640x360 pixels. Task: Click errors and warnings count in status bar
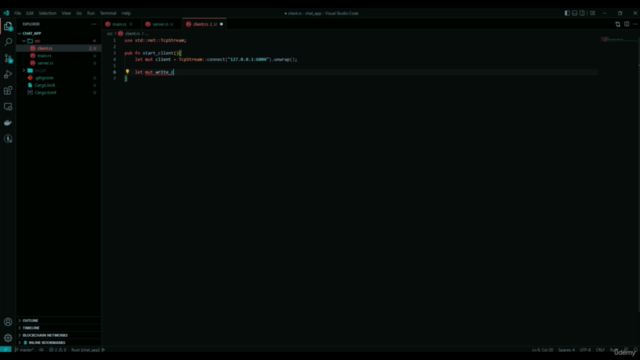coord(58,350)
